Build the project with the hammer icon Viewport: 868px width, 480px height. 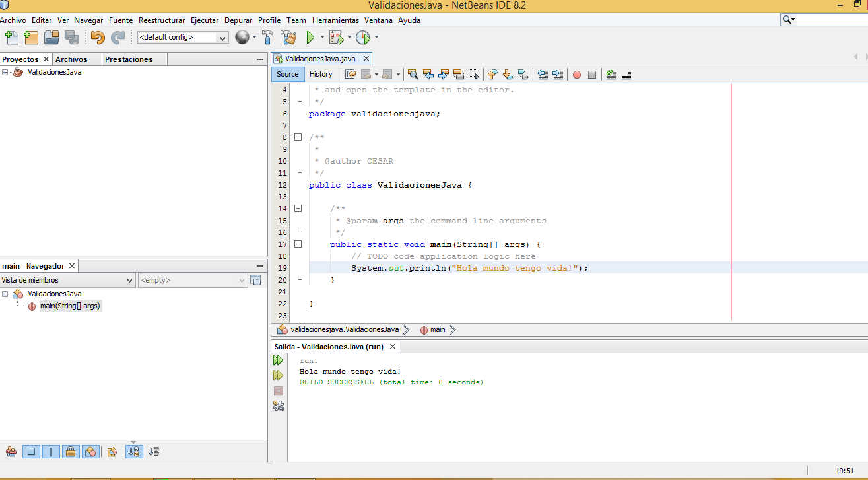click(267, 38)
